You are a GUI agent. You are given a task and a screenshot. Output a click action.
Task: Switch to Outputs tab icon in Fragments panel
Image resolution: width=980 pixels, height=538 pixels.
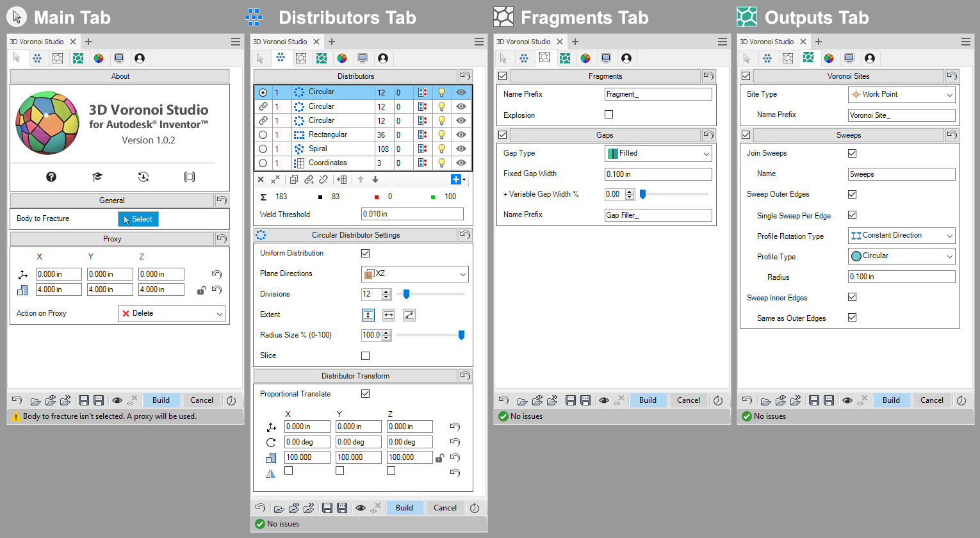click(x=565, y=58)
